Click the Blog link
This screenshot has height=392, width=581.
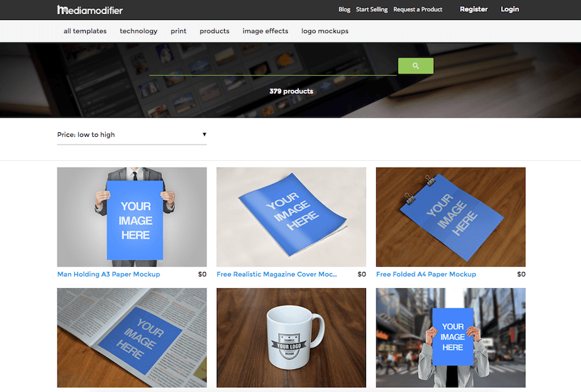tap(344, 10)
